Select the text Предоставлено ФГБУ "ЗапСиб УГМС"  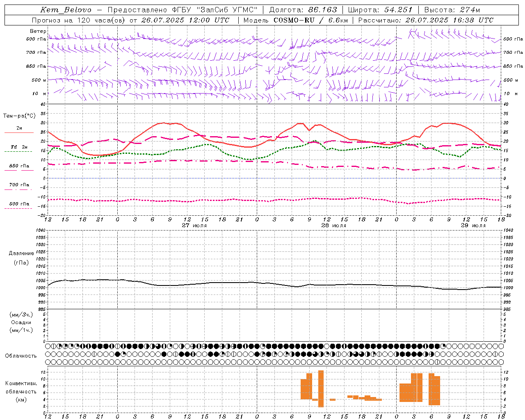[x=182, y=10]
